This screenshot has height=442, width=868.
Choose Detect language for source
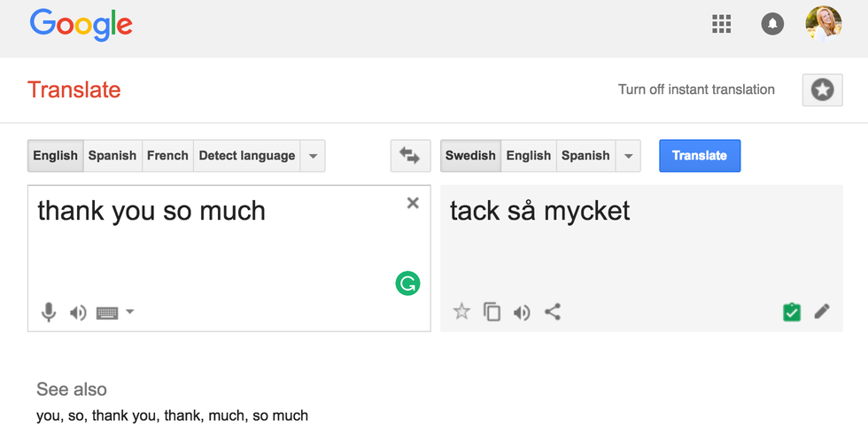coord(246,156)
